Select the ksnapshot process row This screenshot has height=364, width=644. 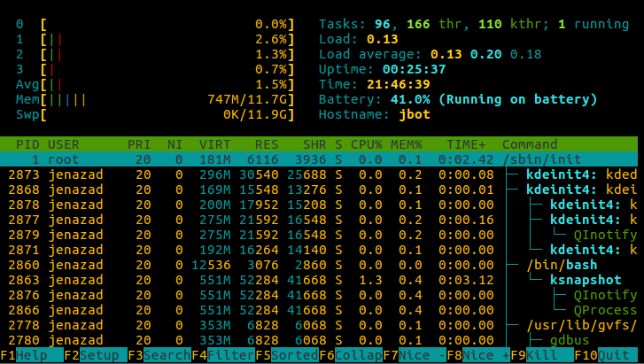(319, 280)
